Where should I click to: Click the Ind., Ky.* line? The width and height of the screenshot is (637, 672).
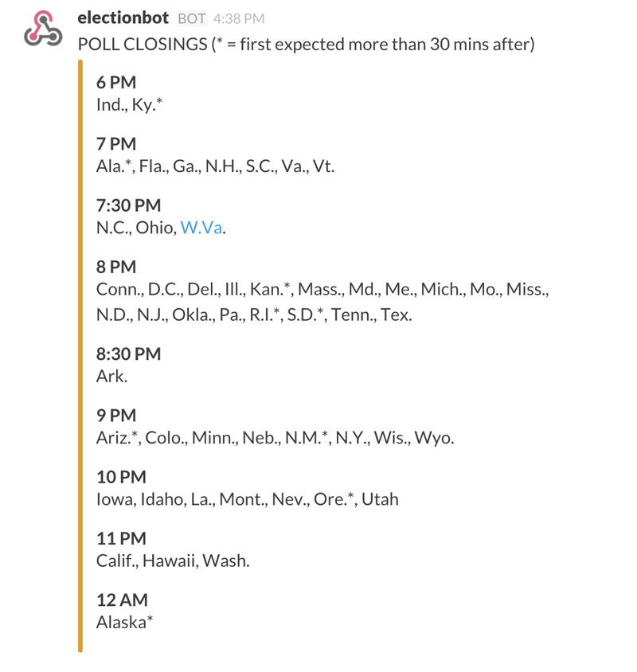click(x=129, y=104)
